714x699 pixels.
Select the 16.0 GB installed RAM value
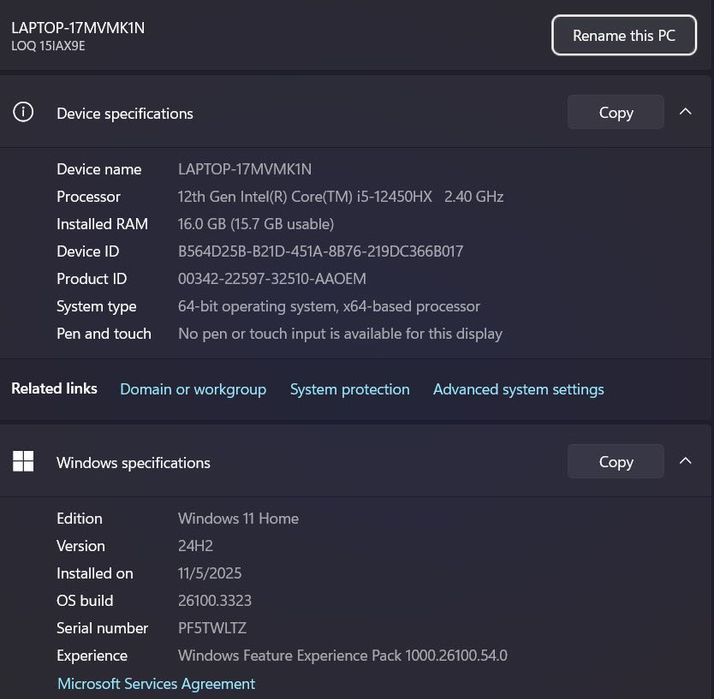[x=256, y=224]
